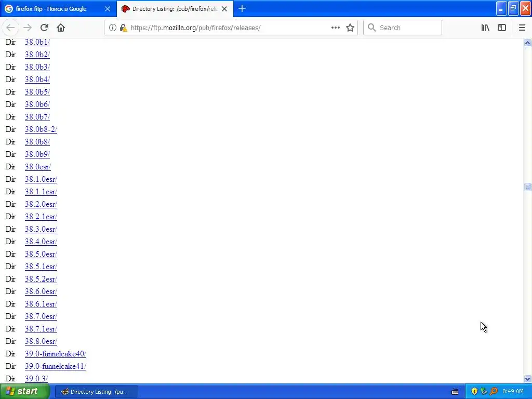Toggle the sidebar icon in toolbar
The height and width of the screenshot is (399, 532).
pos(502,28)
